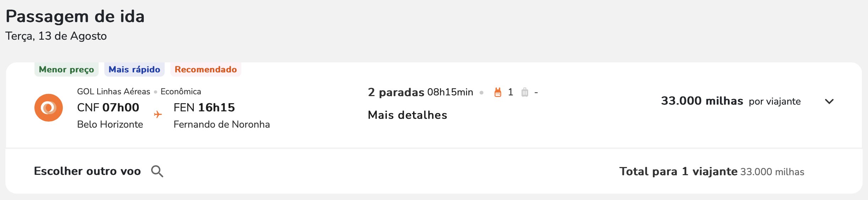
Task: Click the Mais rápido tag
Action: [x=134, y=69]
